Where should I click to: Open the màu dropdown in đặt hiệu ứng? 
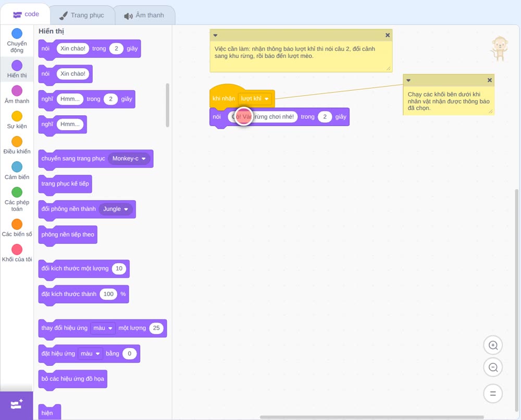[x=90, y=353]
